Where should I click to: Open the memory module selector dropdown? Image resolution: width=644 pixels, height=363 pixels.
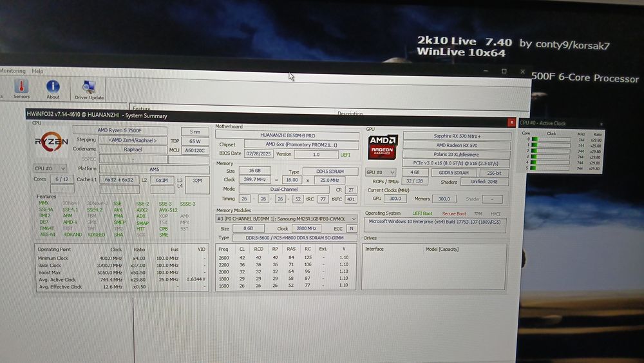[x=287, y=219]
